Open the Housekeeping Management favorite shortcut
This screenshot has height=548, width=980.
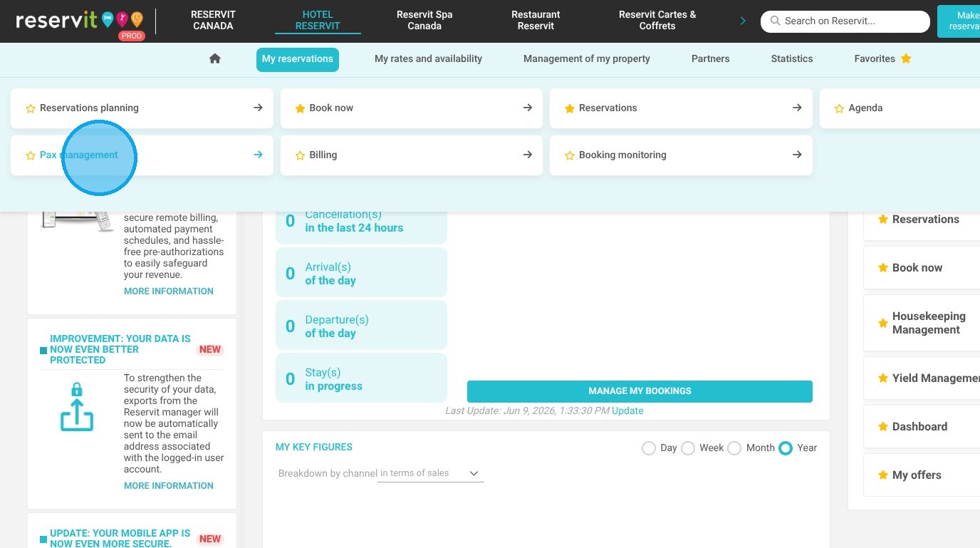(922, 323)
